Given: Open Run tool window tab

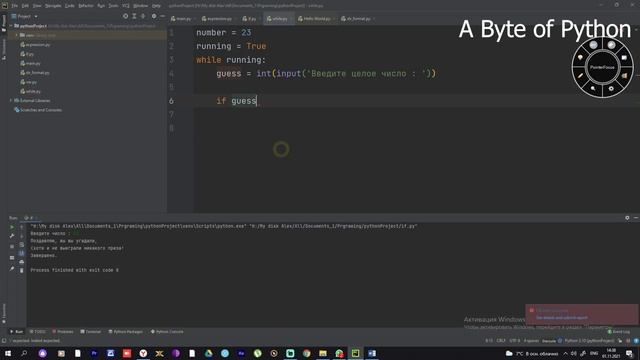Looking at the screenshot, I should coord(17,332).
